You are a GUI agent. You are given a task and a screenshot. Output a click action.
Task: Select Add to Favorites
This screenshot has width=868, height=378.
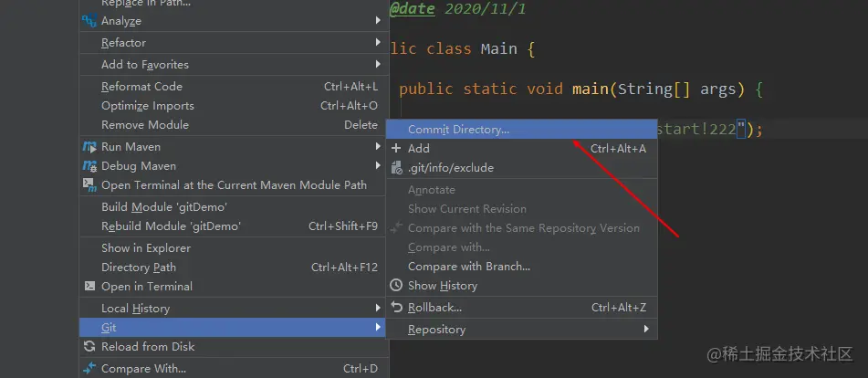(x=233, y=64)
